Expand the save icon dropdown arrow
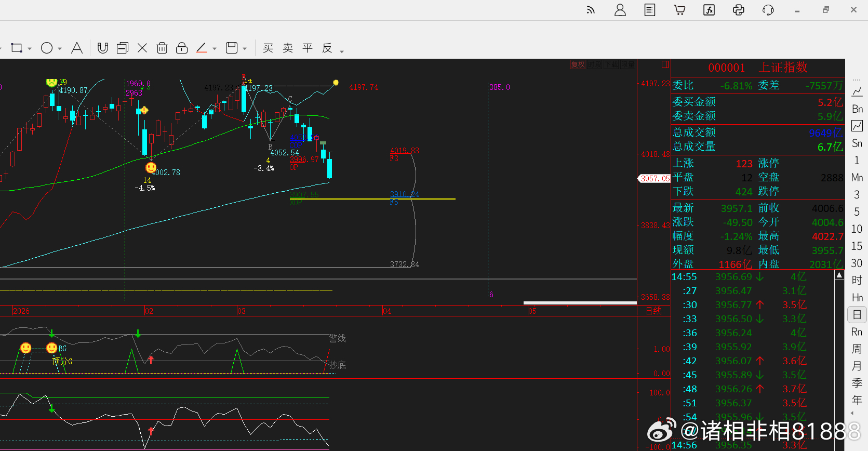Viewport: 868px width, 451px height. click(x=245, y=49)
